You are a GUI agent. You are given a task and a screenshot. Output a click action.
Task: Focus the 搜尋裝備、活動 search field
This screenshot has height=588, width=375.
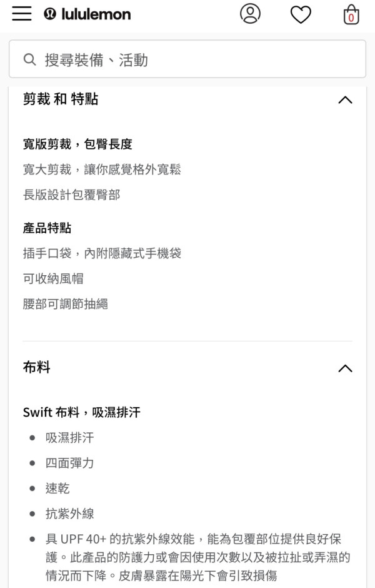tap(194, 59)
